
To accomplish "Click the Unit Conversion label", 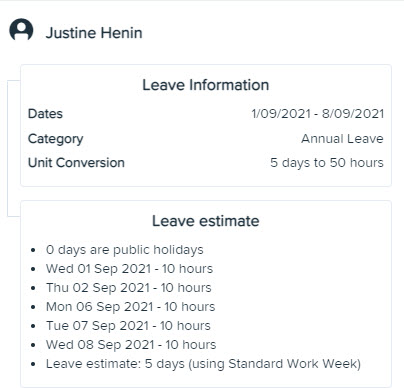I will point(76,163).
